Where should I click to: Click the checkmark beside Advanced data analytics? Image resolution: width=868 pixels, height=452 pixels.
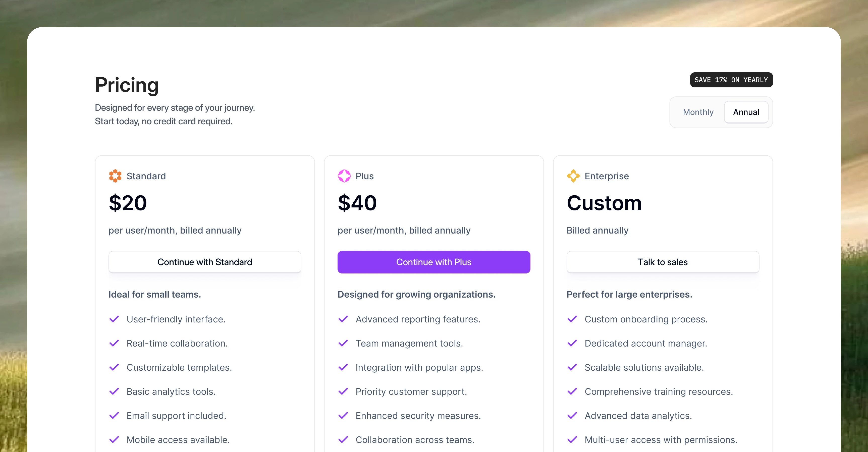pyautogui.click(x=572, y=416)
